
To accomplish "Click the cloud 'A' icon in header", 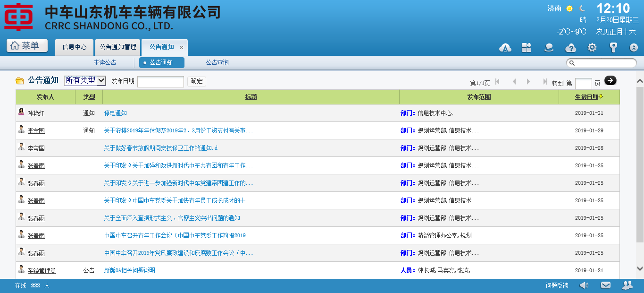I will click(505, 48).
